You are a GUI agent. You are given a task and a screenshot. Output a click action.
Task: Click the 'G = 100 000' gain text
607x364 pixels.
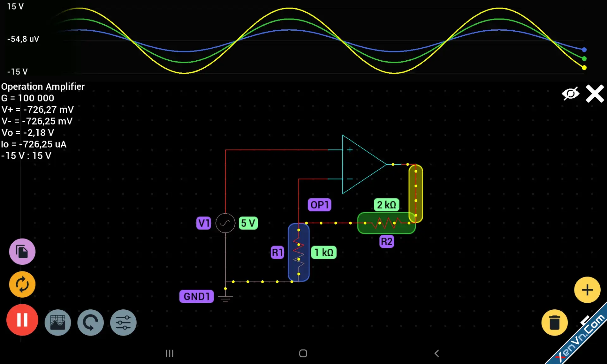[x=28, y=98]
